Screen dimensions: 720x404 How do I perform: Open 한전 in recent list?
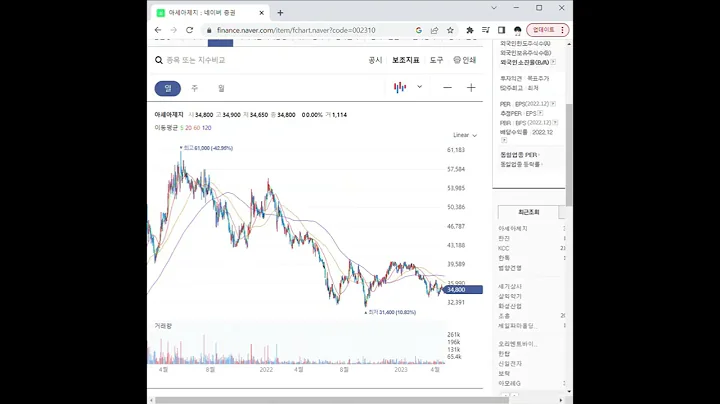504,238
